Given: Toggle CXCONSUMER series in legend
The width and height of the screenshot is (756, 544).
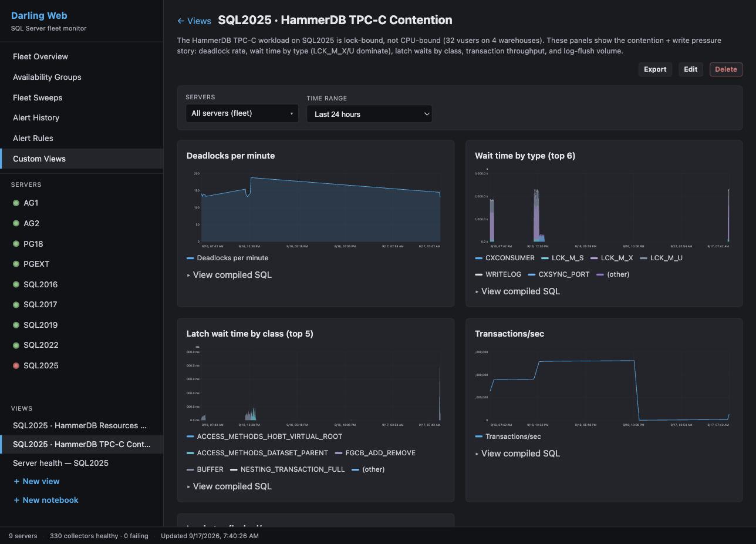Looking at the screenshot, I should [x=505, y=258].
